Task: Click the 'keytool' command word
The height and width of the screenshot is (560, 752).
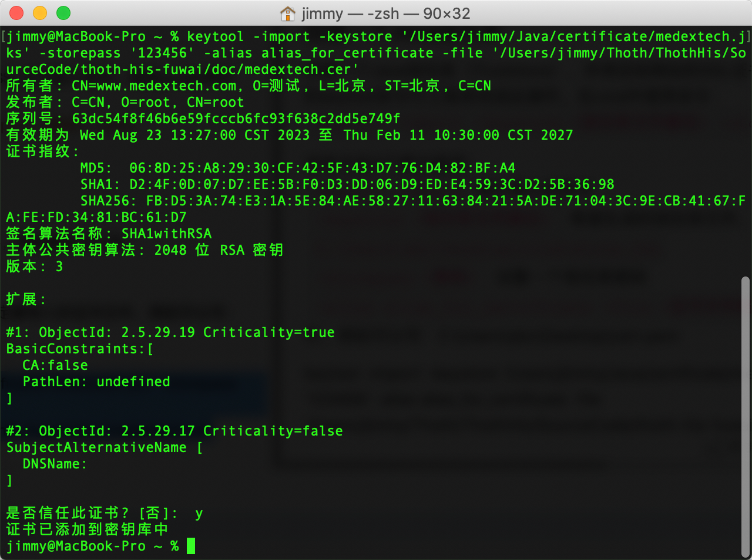Action: [x=216, y=36]
